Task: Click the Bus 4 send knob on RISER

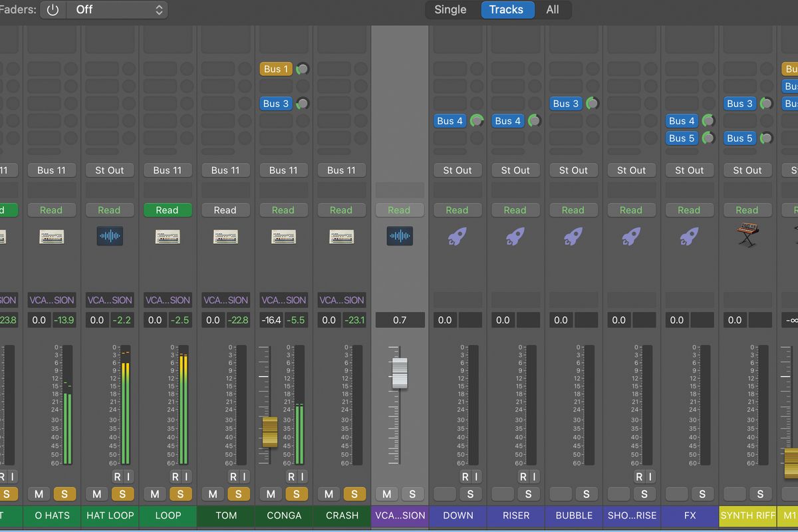Action: click(x=534, y=121)
